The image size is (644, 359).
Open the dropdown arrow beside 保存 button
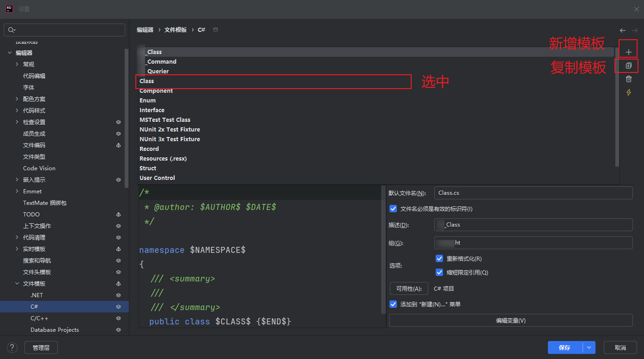coord(589,347)
